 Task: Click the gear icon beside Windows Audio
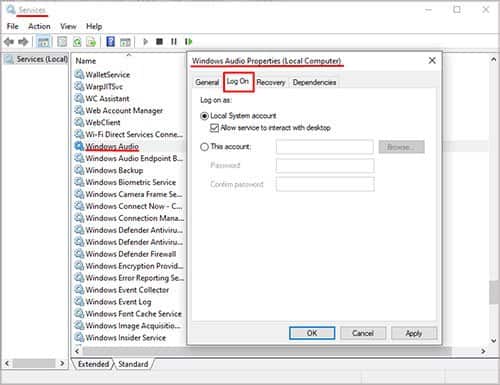79,146
